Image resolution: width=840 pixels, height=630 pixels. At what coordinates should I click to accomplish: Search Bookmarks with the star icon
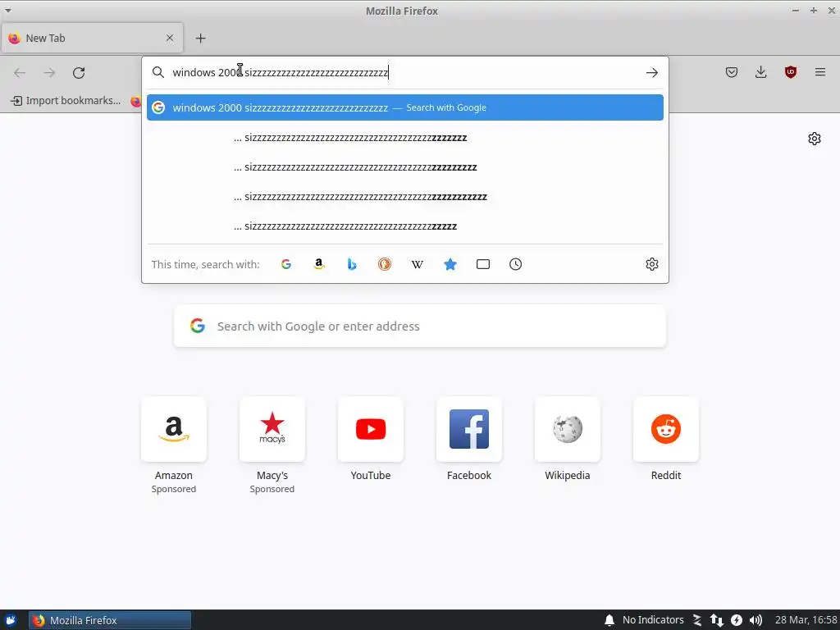click(450, 264)
